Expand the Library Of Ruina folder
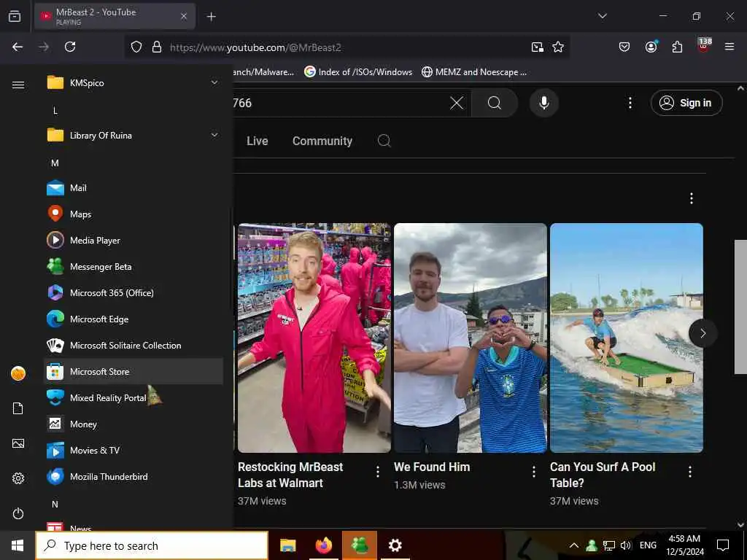 (133, 135)
